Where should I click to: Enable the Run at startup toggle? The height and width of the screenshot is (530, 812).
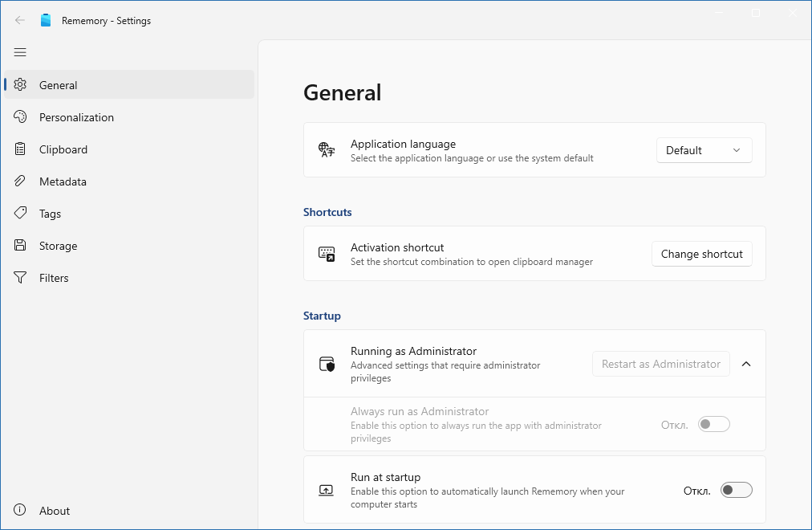[x=736, y=490]
